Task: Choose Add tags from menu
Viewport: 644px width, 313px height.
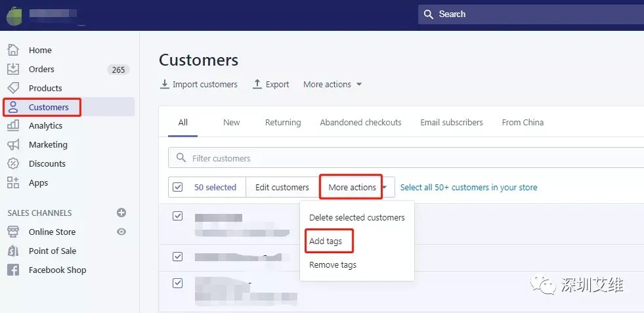Action: pyautogui.click(x=326, y=241)
